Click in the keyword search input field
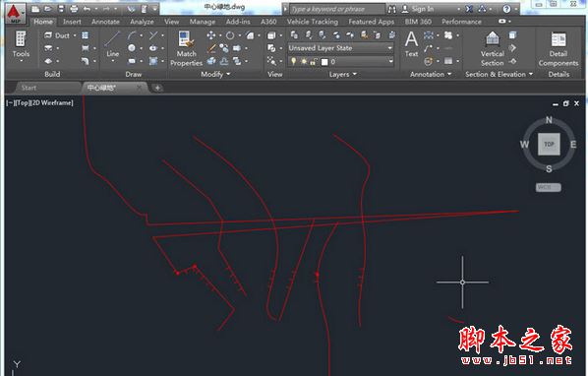This screenshot has width=588, height=376. click(x=337, y=9)
